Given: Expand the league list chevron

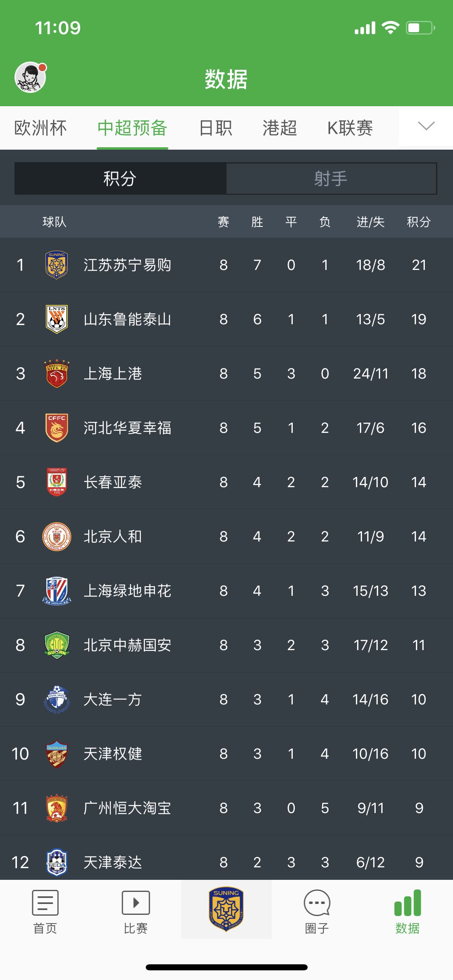Looking at the screenshot, I should click(x=426, y=126).
